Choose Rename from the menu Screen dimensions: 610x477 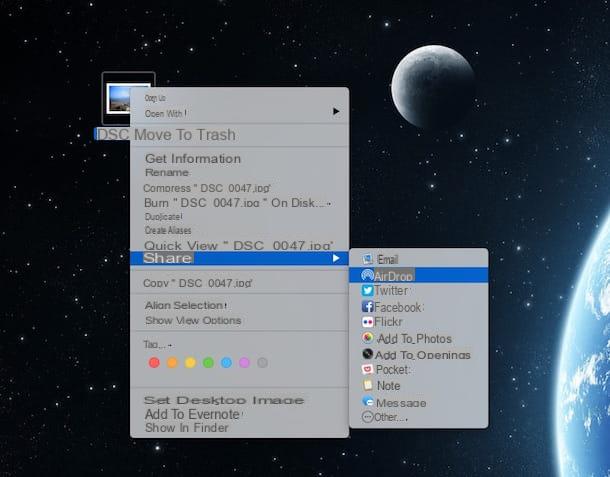click(167, 172)
